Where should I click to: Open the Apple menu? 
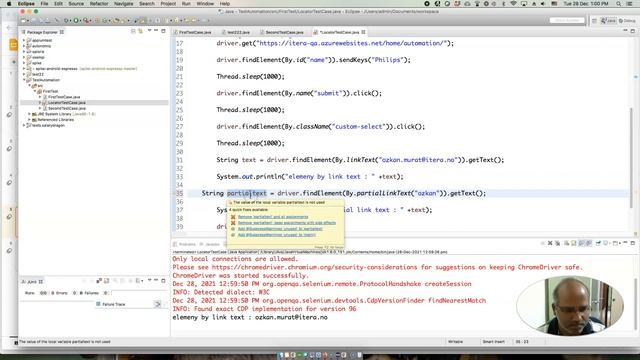point(9,4)
